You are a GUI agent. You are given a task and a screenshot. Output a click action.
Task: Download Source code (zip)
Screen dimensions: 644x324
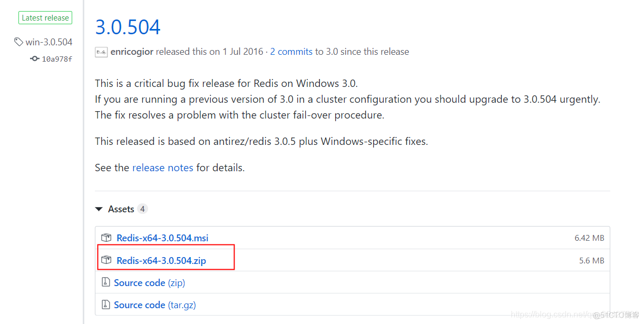(x=150, y=282)
